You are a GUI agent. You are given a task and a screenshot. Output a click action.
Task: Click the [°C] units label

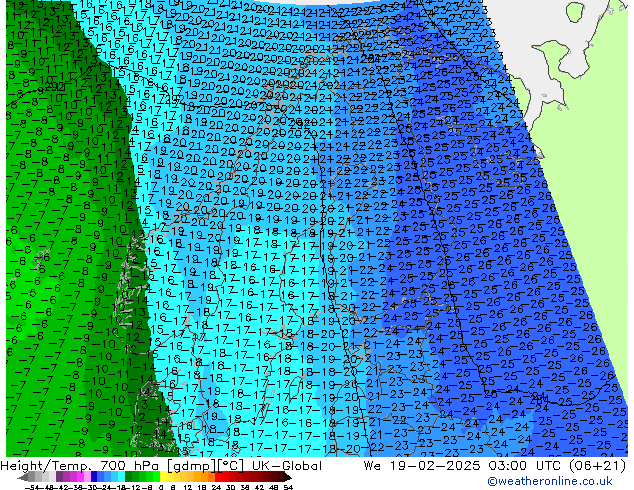pyautogui.click(x=231, y=466)
